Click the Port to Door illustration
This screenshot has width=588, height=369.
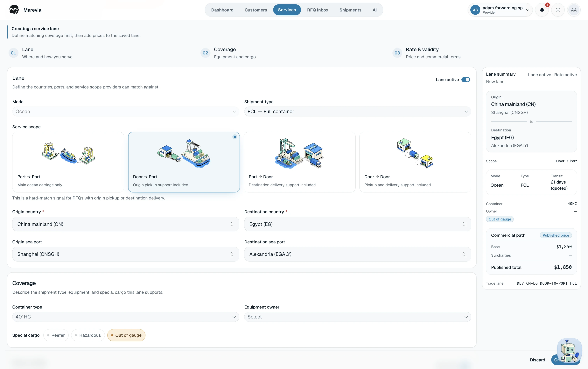(x=299, y=153)
